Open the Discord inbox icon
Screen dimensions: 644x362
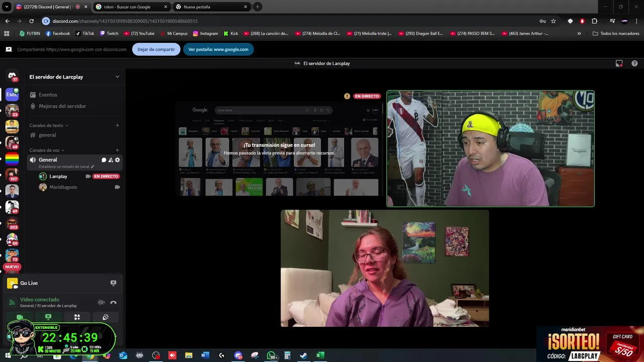[x=619, y=63]
